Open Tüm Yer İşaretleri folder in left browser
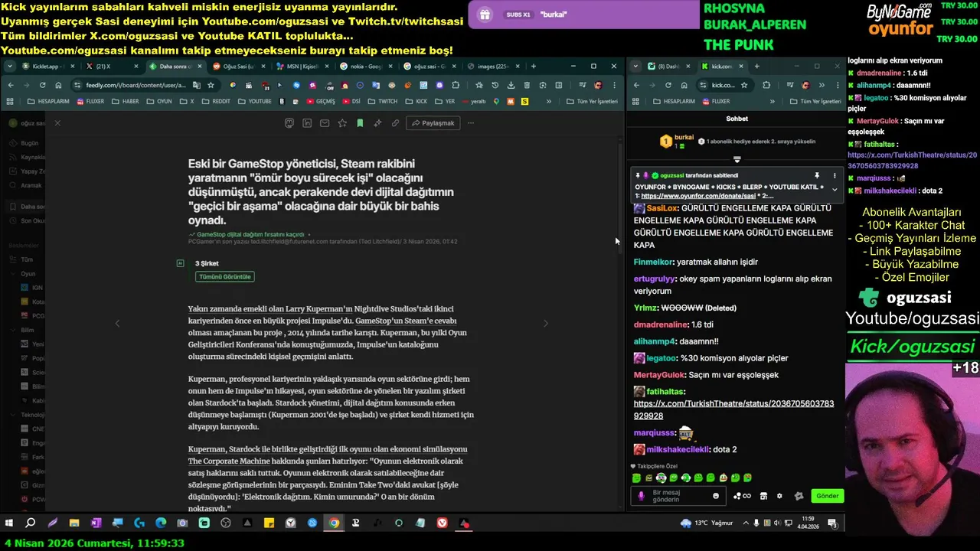 [x=590, y=101]
